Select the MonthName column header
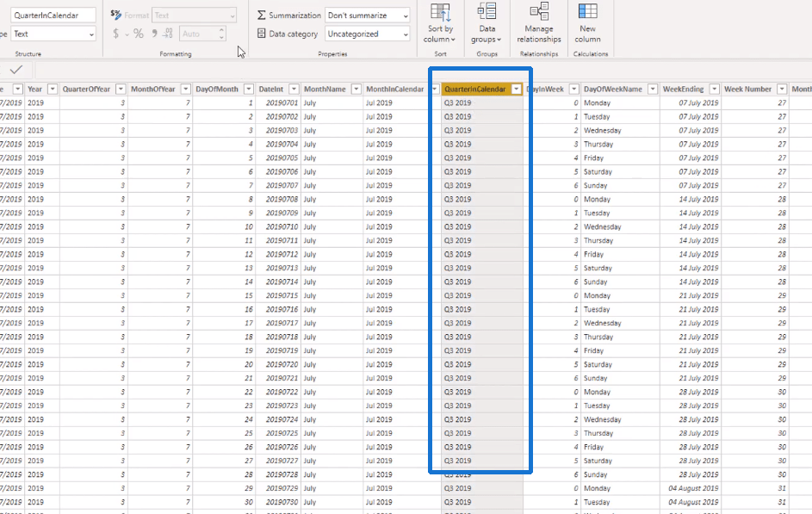Image resolution: width=812 pixels, height=514 pixels. (325, 89)
